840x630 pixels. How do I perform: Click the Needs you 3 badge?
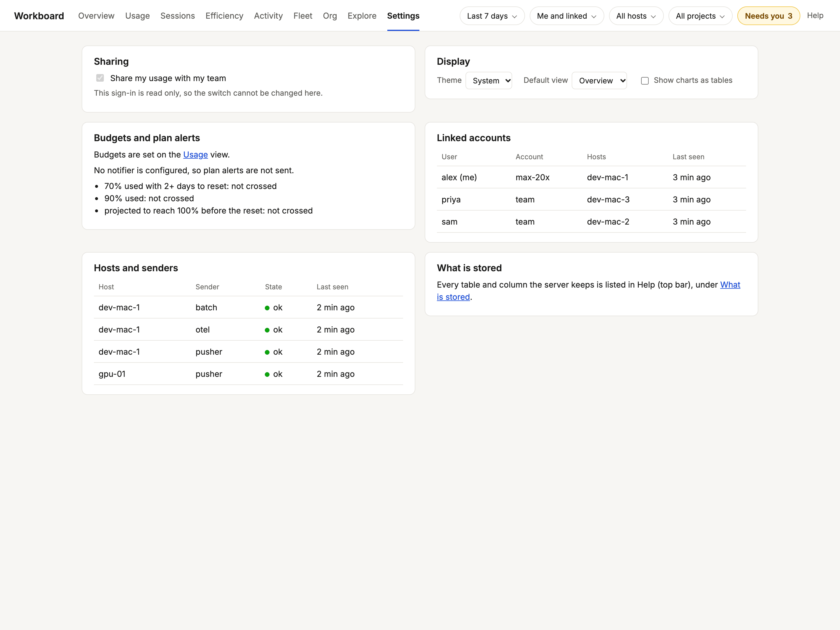click(x=768, y=16)
